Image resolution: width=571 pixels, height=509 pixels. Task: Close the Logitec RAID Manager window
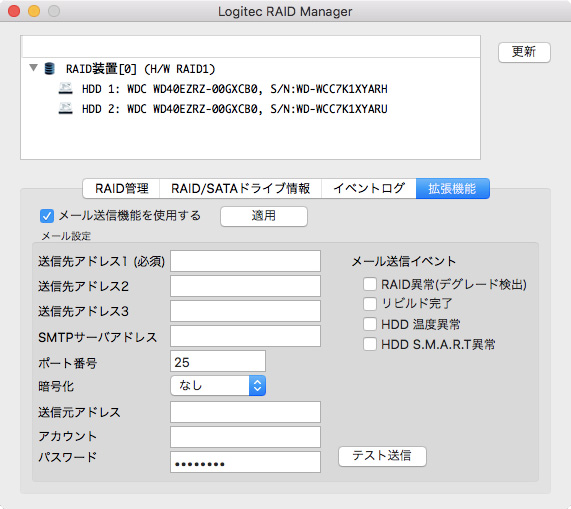pyautogui.click(x=14, y=11)
